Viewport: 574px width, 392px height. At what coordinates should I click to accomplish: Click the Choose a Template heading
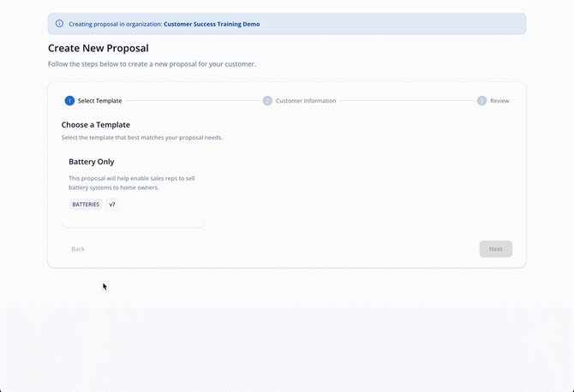click(x=96, y=125)
